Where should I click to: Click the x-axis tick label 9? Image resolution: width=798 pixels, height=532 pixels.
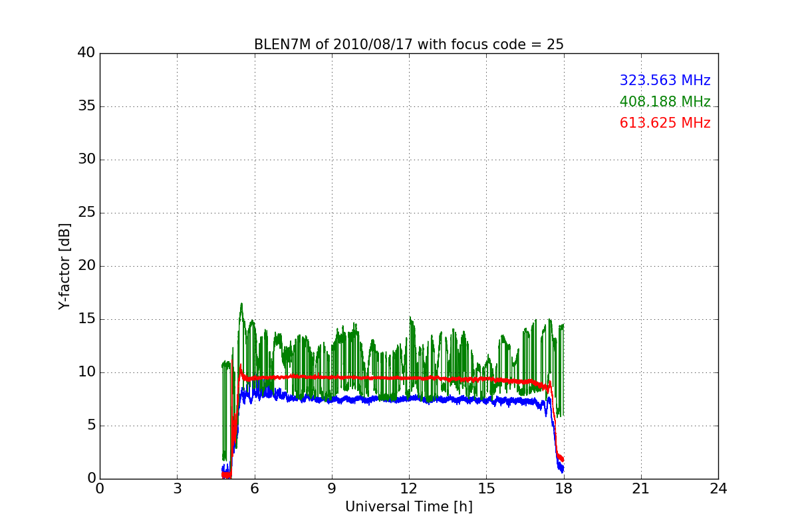coord(332,489)
